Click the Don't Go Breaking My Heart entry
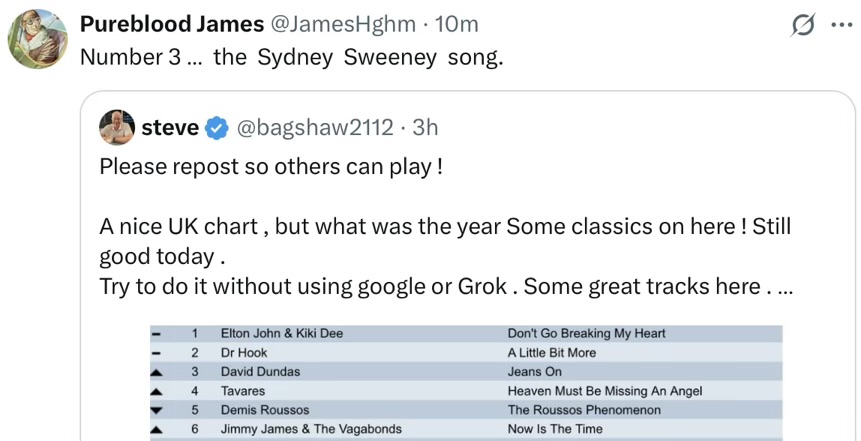Viewport: 861px width, 441px height. pos(586,333)
